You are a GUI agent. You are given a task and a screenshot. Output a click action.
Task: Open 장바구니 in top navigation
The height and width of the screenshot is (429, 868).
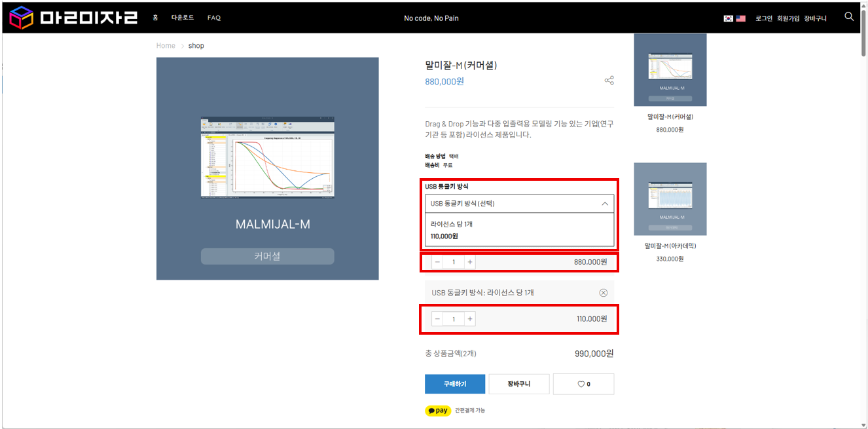click(x=815, y=18)
